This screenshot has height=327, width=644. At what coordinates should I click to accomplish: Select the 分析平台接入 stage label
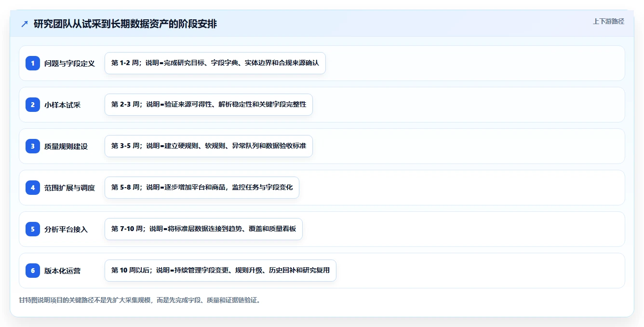click(66, 229)
